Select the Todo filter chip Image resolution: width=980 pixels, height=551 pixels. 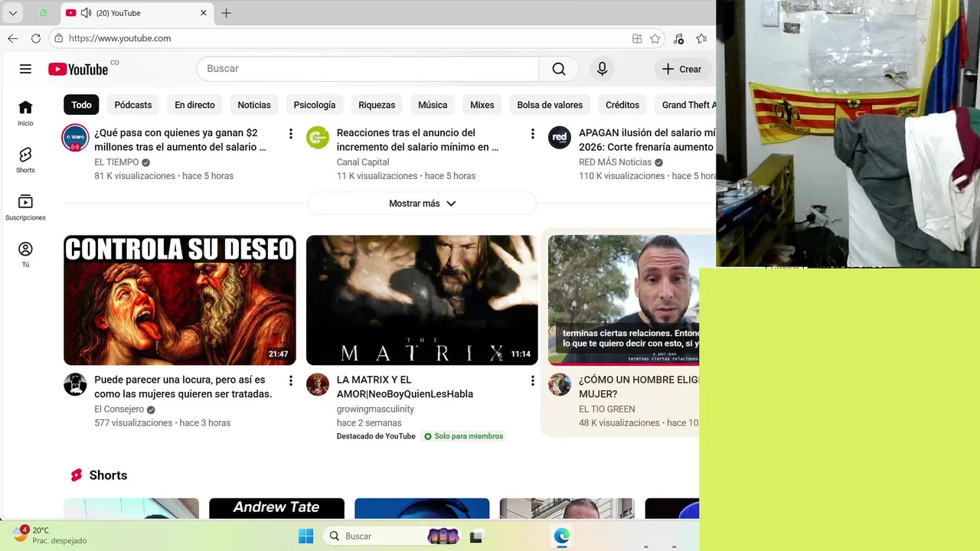point(81,105)
